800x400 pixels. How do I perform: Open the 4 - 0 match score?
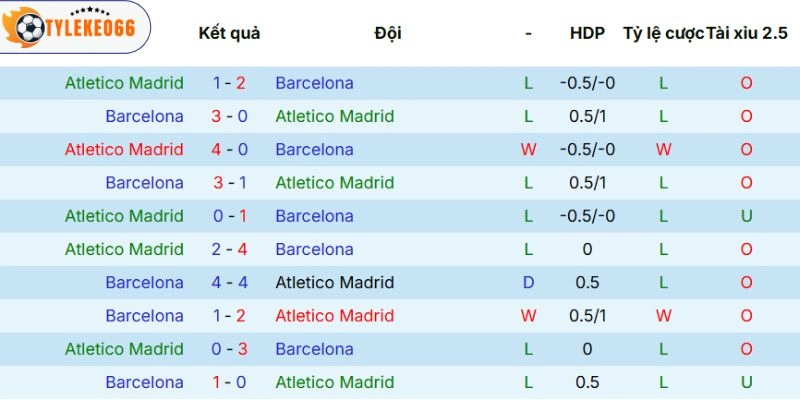point(229,149)
